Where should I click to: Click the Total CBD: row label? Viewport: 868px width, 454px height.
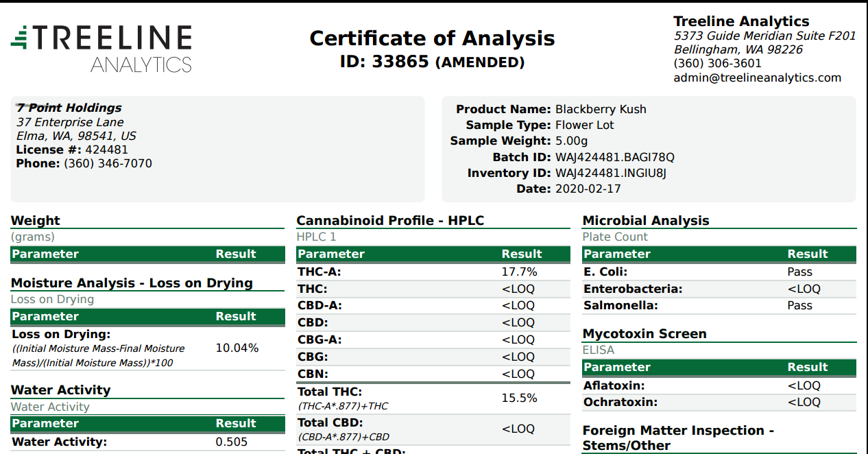coord(330,422)
